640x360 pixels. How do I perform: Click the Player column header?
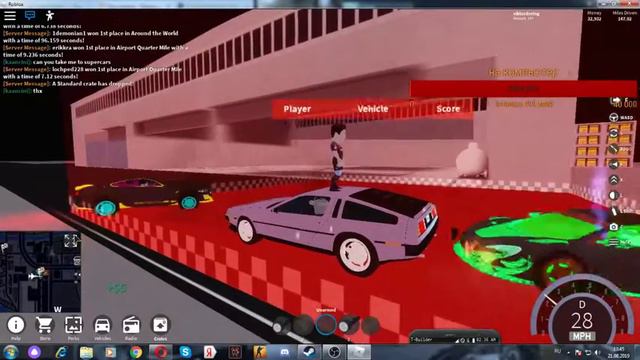(x=297, y=109)
